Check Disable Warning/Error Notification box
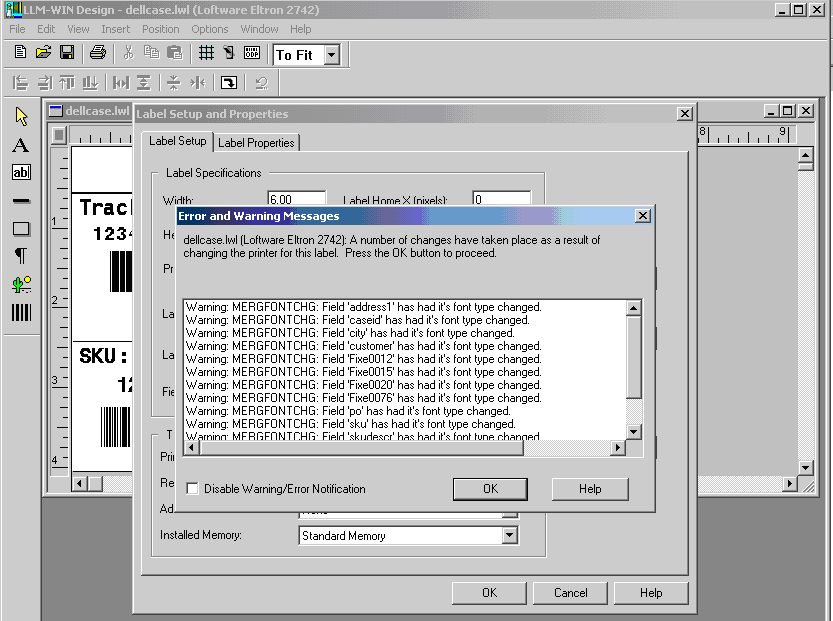This screenshot has width=833, height=621. (x=193, y=489)
